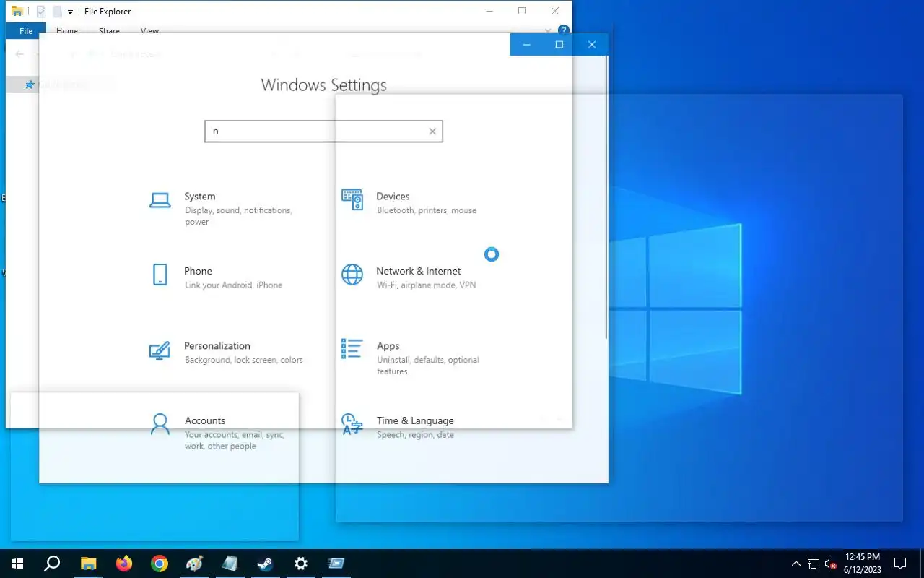Click the New folder icon in File Explorer title bar
924x578 pixels.
57,12
